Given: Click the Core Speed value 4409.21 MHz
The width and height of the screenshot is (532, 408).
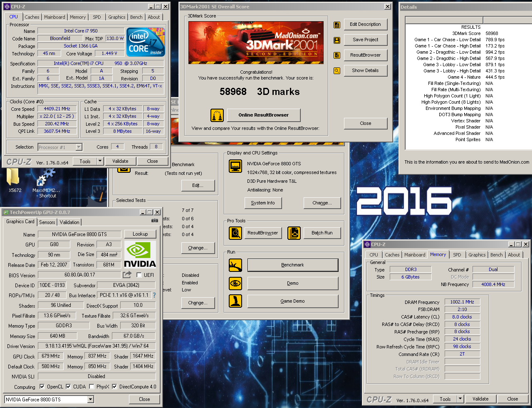Looking at the screenshot, I should 57,109.
